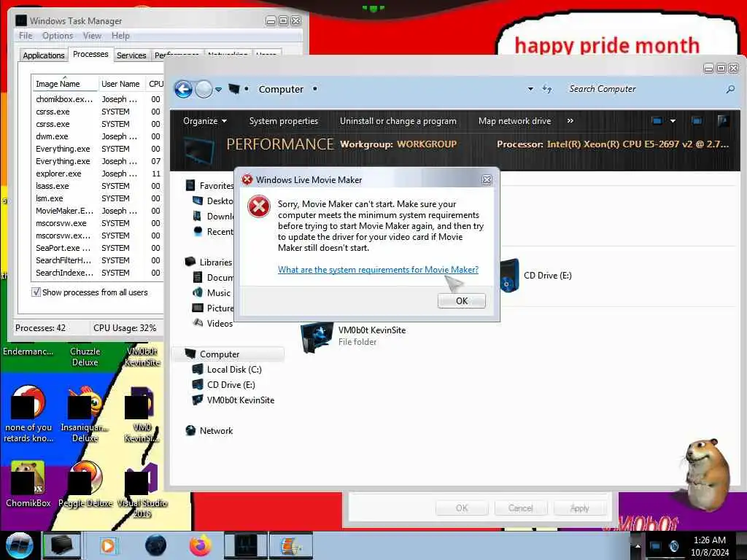Expand the toolbar overflow chevrons

[570, 121]
